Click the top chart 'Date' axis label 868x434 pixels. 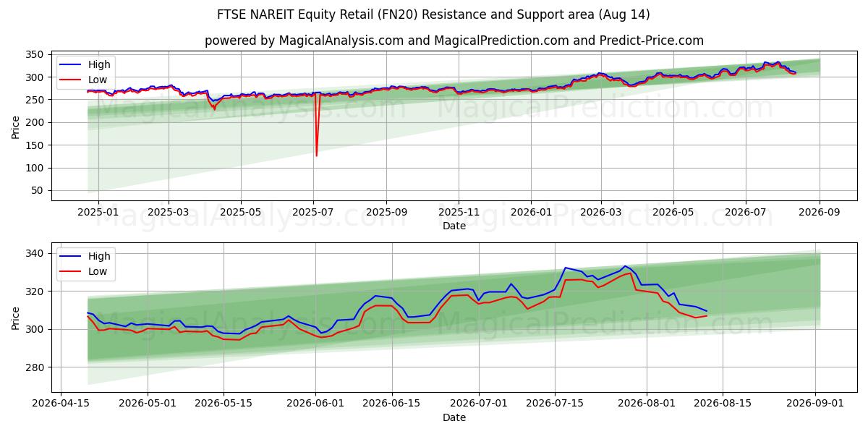tap(454, 226)
